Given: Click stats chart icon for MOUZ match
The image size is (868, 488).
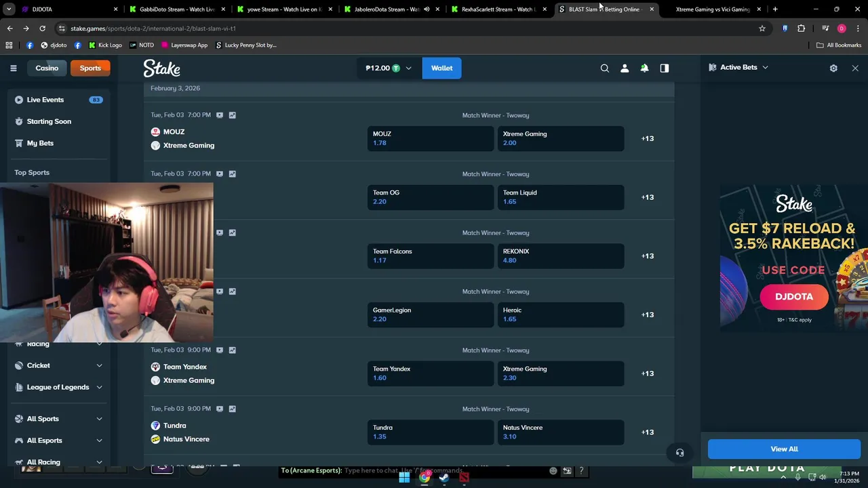Looking at the screenshot, I should (232, 115).
